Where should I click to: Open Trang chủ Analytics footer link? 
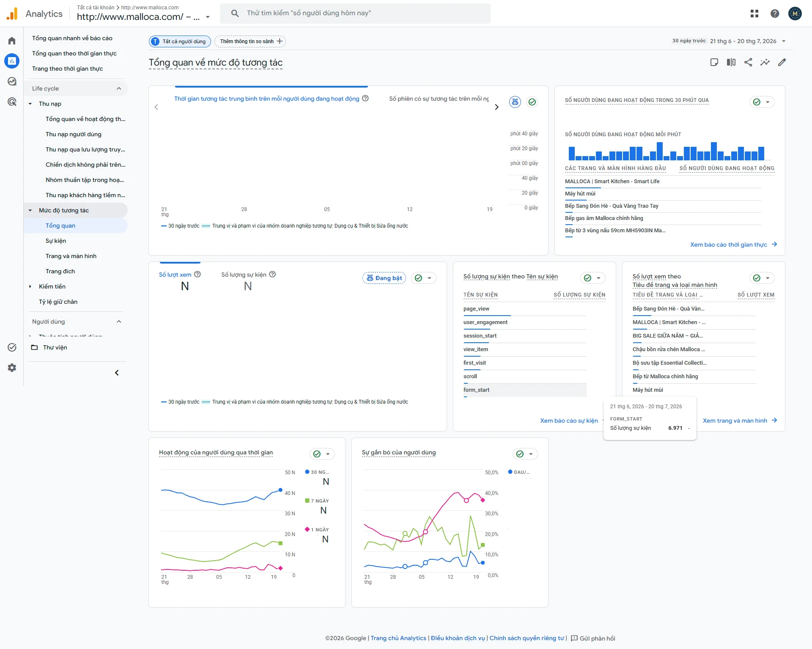tap(398, 638)
